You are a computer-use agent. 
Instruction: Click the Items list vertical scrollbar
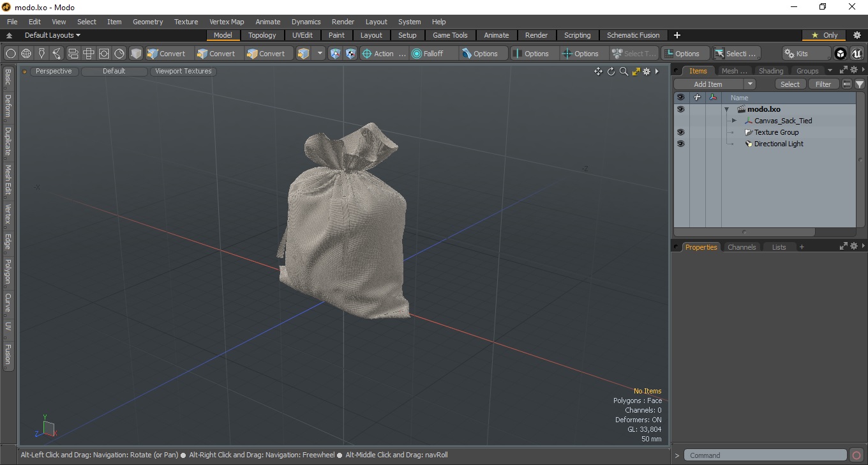pyautogui.click(x=860, y=160)
